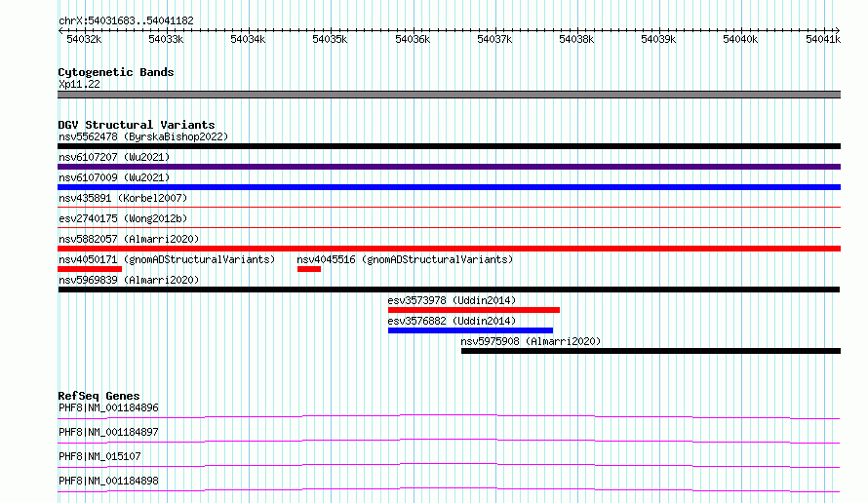The height and width of the screenshot is (503, 868).
Task: Click the thin red line under nsv435891
Action: (449, 207)
